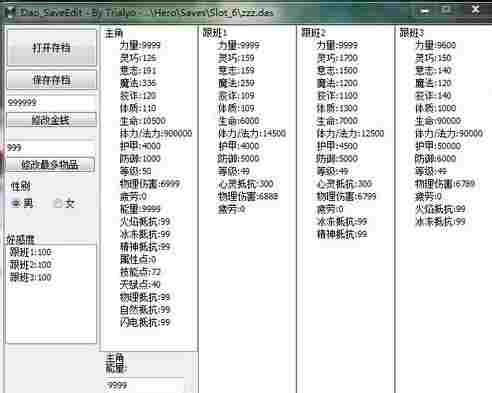The height and width of the screenshot is (393, 492).
Task: Select 火焰抵抗:99 in the 跟班3 list
Action: point(440,209)
